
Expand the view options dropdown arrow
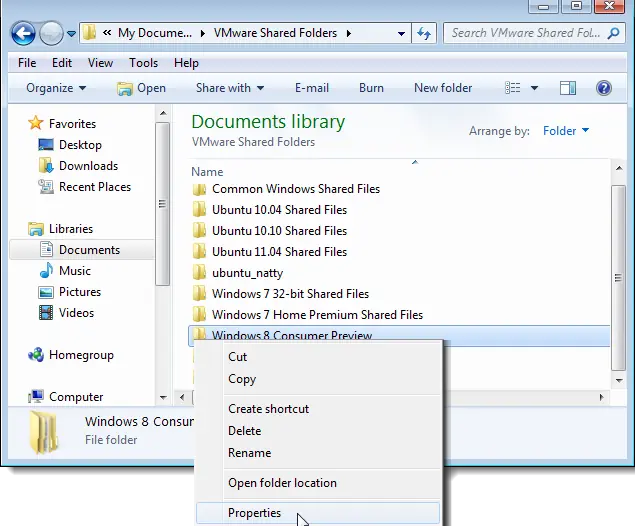coord(534,88)
